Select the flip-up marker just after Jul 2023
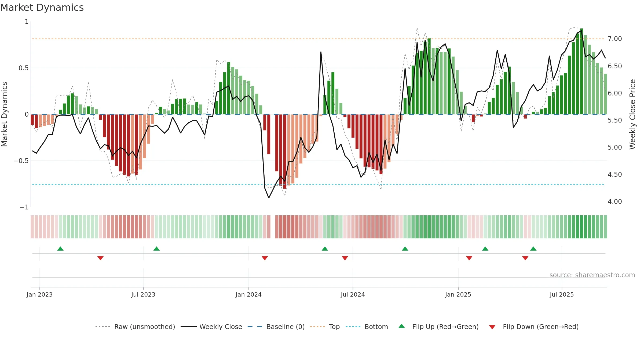Screen dimensions: 644x362 tap(156, 249)
